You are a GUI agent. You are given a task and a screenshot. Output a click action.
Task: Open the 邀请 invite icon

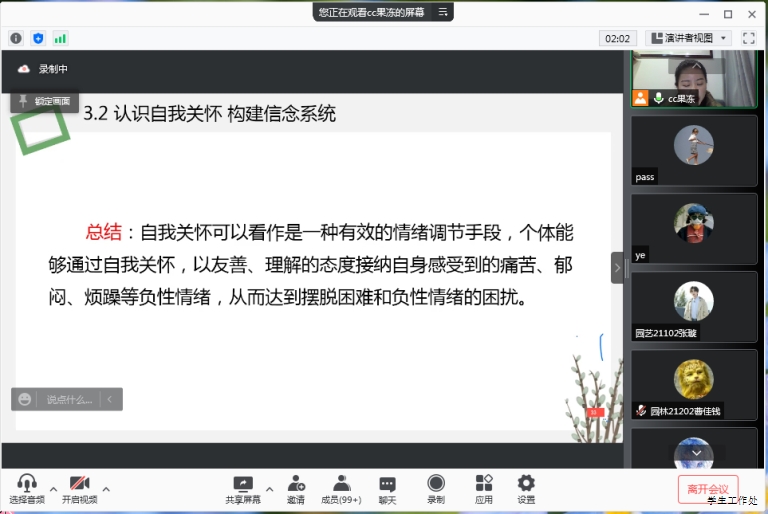296,489
